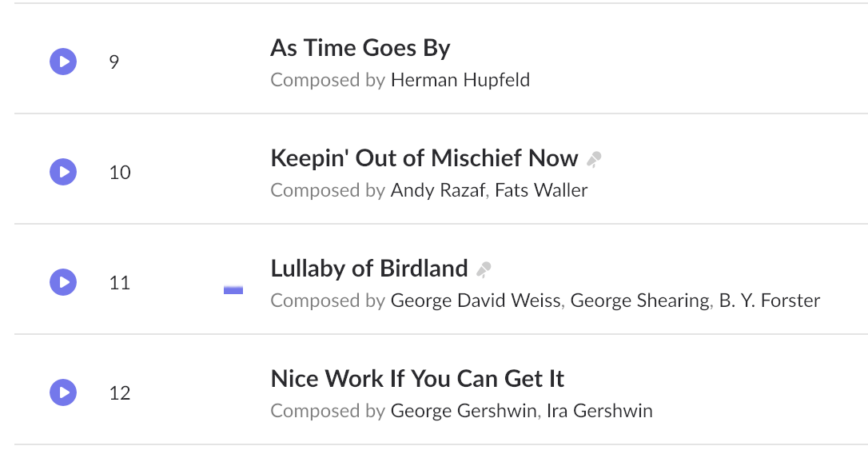Click microphone icon beside Keepin' Out of Mischief Now
Viewport: 868px width, 454px height.
(594, 159)
